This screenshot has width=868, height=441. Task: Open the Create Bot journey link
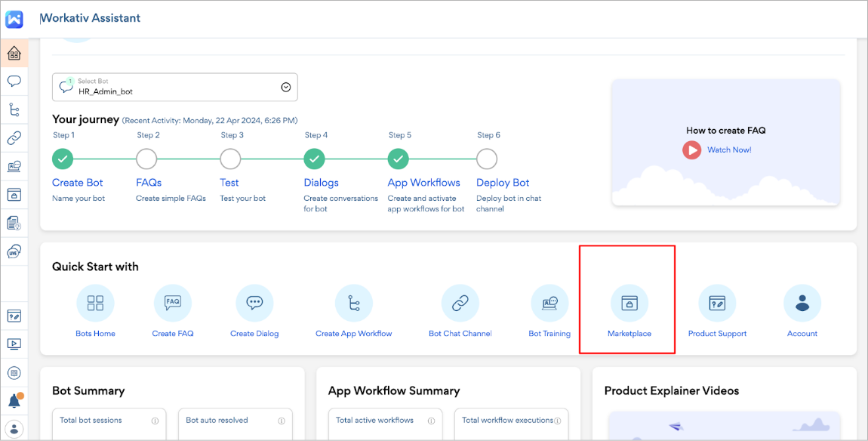coord(78,182)
